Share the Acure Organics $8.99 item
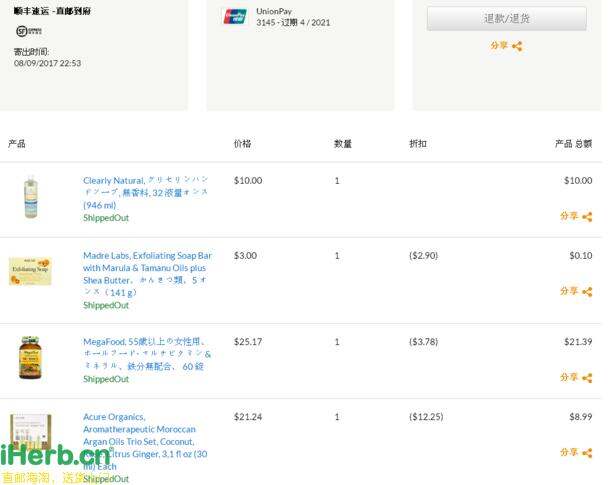609x485 pixels. coord(576,452)
